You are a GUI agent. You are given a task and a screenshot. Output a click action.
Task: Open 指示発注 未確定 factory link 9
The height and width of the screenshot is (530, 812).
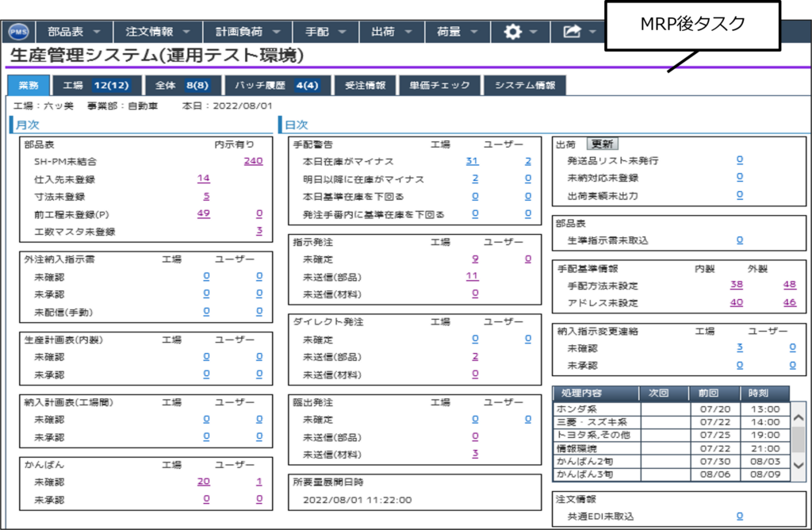click(x=475, y=259)
